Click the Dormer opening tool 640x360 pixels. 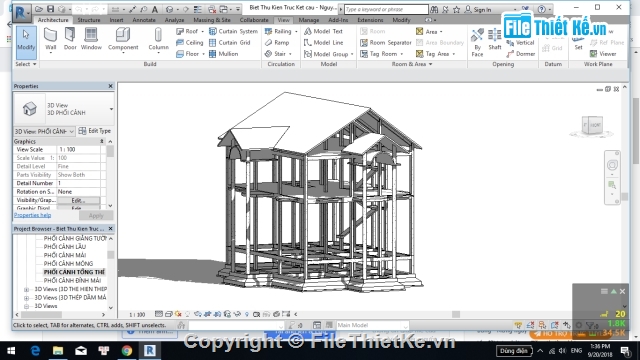520,54
